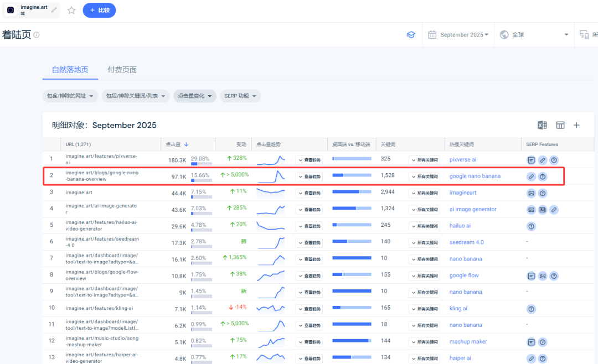Sort by the 点击量 column header
Screen dimensions: 598x364
177,144
